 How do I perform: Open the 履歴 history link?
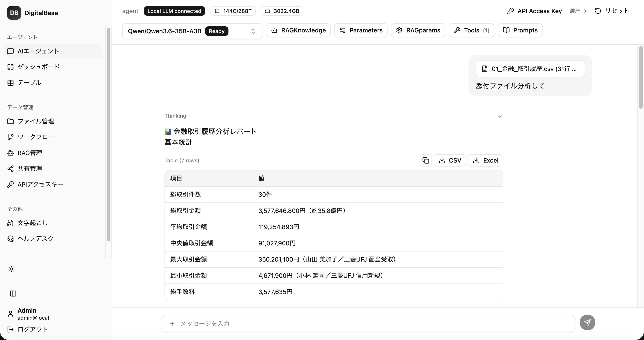[x=578, y=11]
